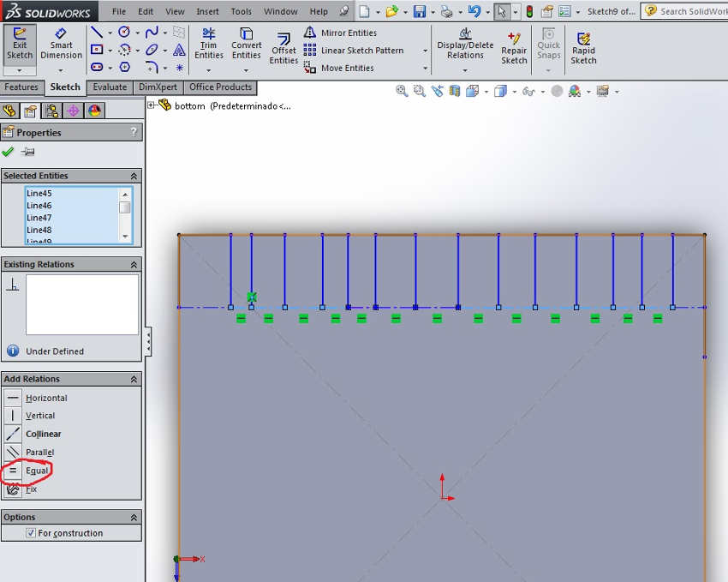This screenshot has height=582, width=728.
Task: Open the PropertyManager tab
Action: point(30,111)
